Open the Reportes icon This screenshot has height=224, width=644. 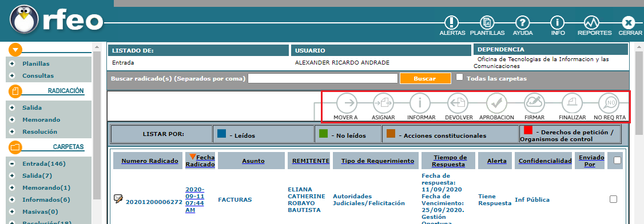click(594, 22)
